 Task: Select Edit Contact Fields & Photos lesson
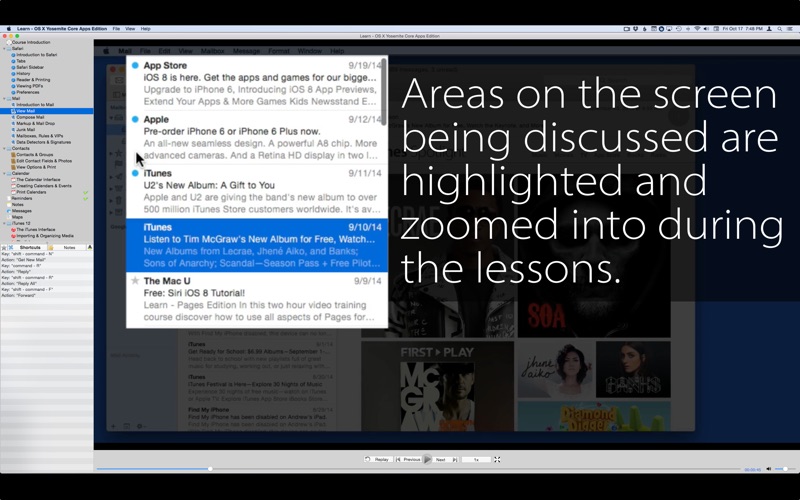tap(44, 161)
